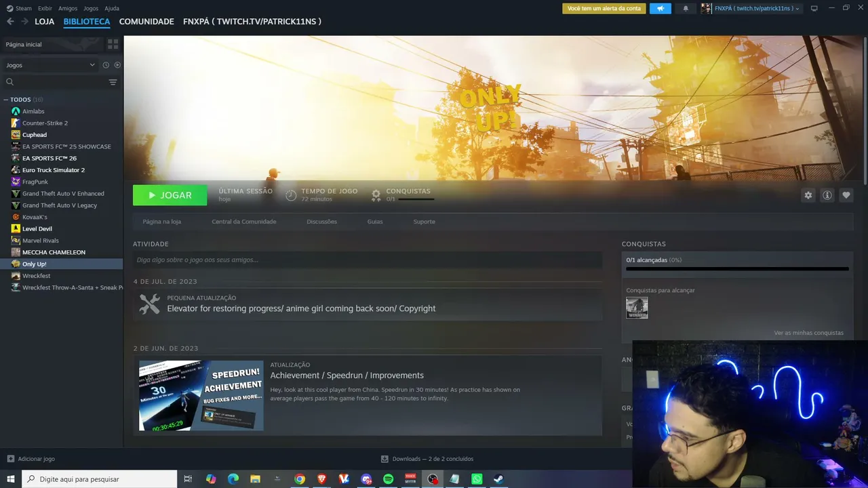Click Adicionar jogo
Screen dimensions: 868x488
pyautogui.click(x=31, y=459)
